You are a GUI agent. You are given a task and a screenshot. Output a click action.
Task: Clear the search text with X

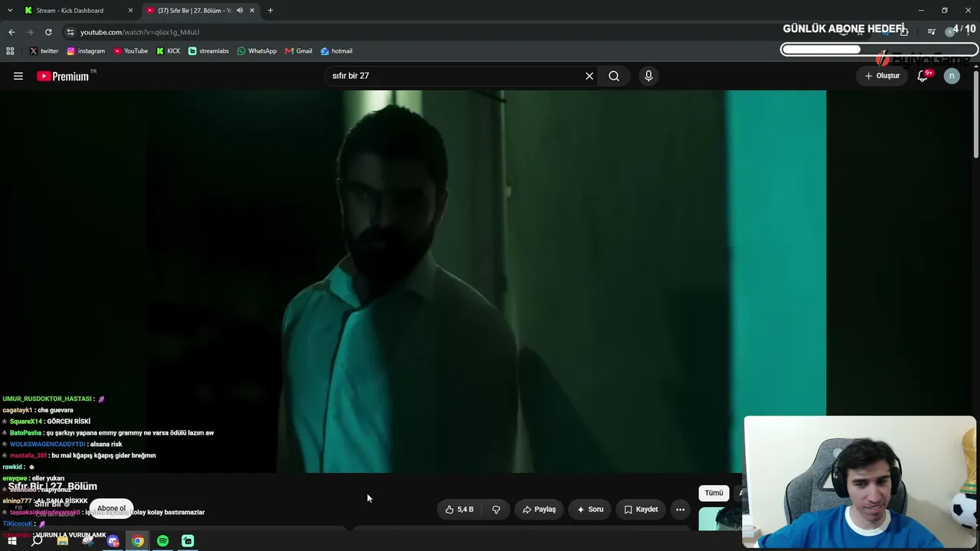point(590,76)
